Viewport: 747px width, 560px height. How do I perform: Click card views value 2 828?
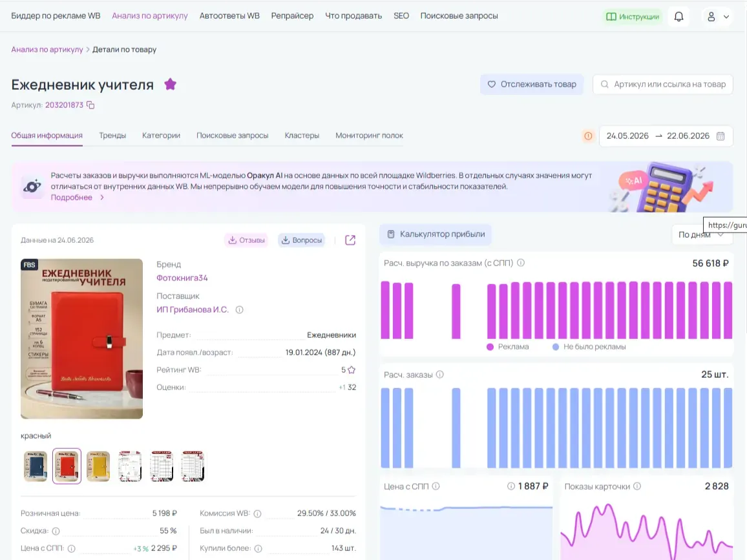point(717,486)
